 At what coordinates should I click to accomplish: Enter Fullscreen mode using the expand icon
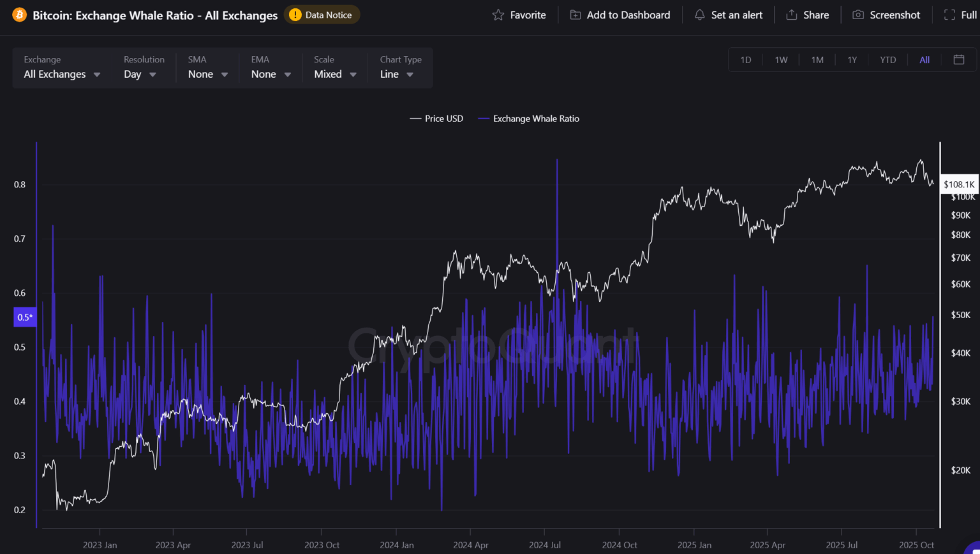pos(950,15)
